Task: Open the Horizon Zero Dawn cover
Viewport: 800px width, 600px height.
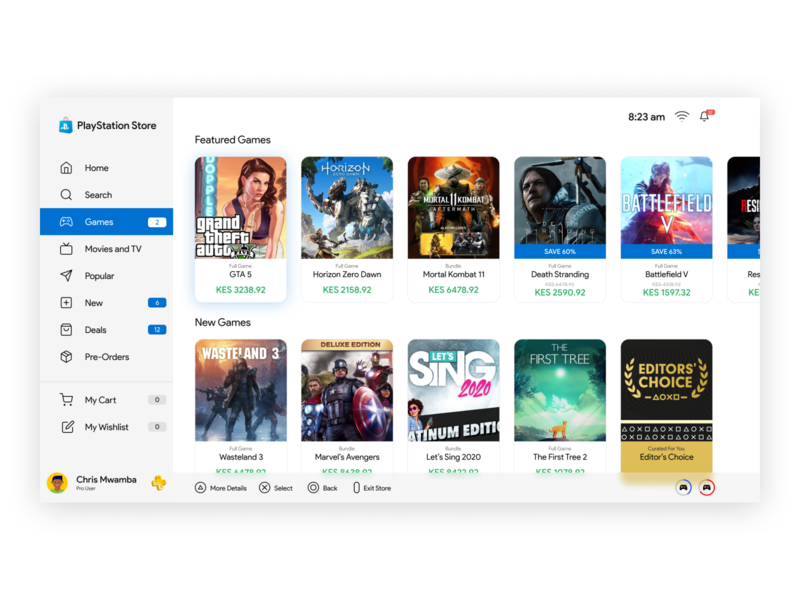Action: coord(347,208)
